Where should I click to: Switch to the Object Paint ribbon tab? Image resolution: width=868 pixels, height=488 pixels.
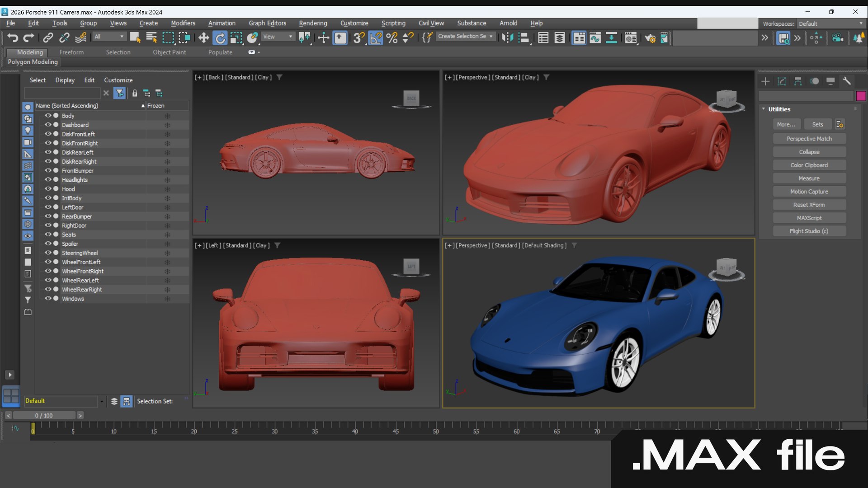170,52
